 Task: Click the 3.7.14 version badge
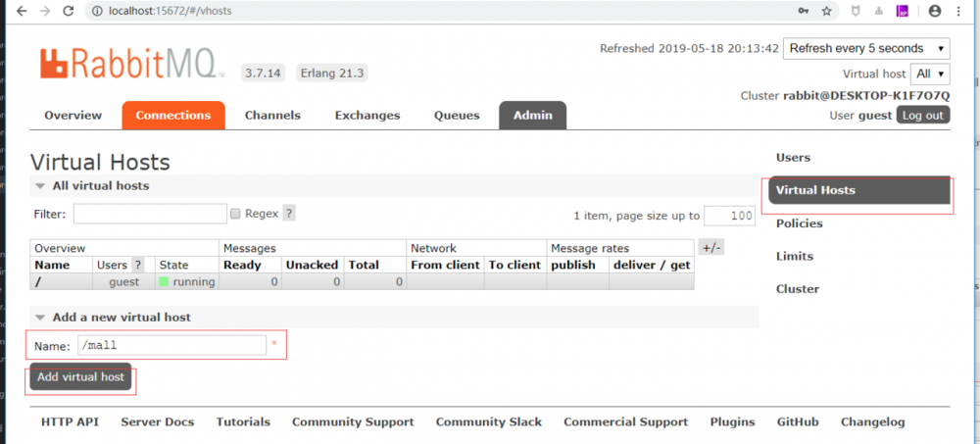click(262, 74)
